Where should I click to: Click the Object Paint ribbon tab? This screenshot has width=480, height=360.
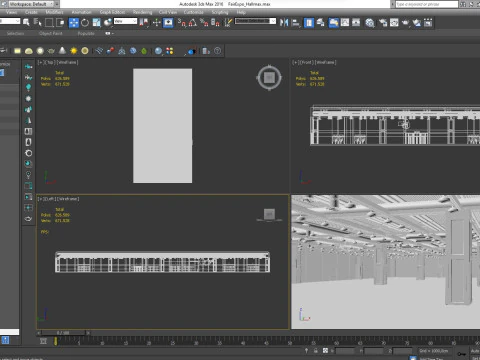click(50, 33)
